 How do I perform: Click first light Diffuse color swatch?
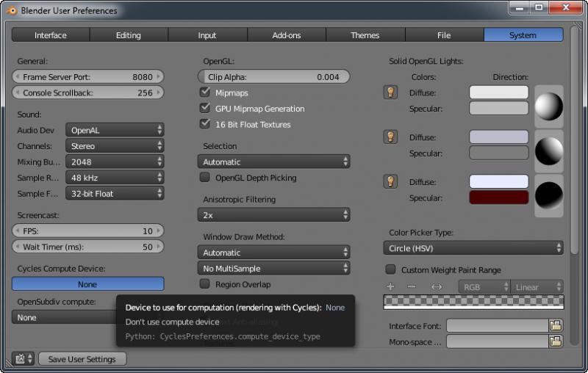click(x=499, y=92)
